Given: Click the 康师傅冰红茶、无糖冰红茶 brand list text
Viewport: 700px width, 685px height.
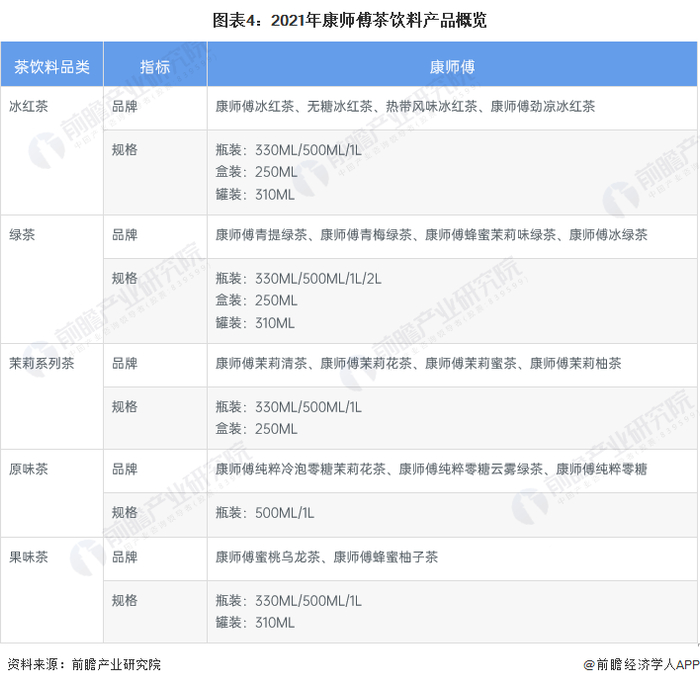Looking at the screenshot, I should [x=405, y=106].
